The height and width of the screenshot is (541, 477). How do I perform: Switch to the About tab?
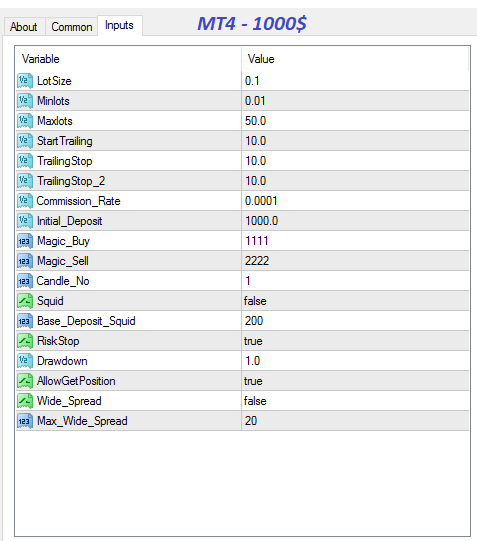(24, 27)
